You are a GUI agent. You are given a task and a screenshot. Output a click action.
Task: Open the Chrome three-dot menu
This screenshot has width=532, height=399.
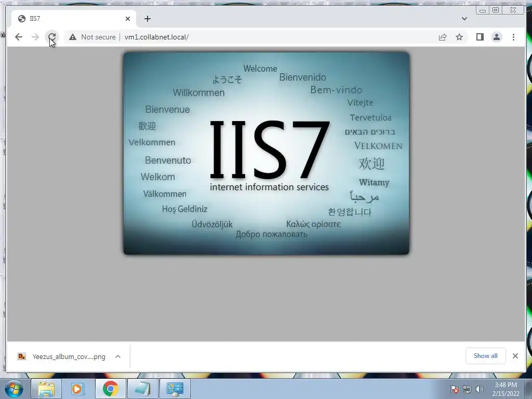[513, 37]
